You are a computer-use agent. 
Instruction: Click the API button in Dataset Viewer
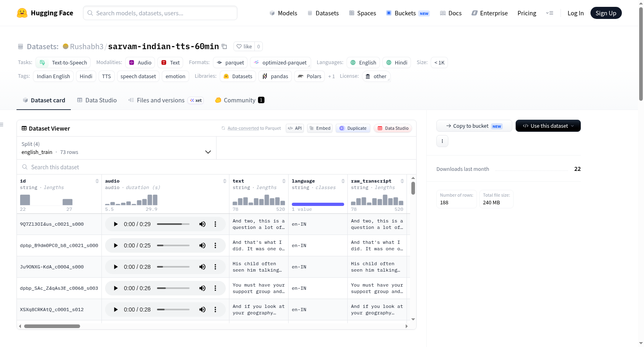(x=295, y=128)
